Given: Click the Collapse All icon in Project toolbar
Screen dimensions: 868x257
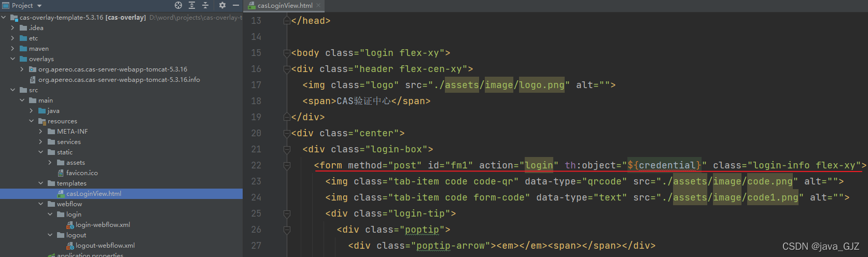Looking at the screenshot, I should point(205,5).
